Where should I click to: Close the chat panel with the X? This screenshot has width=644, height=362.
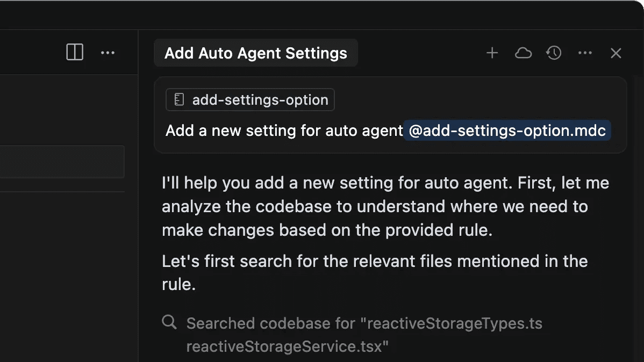pyautogui.click(x=616, y=53)
